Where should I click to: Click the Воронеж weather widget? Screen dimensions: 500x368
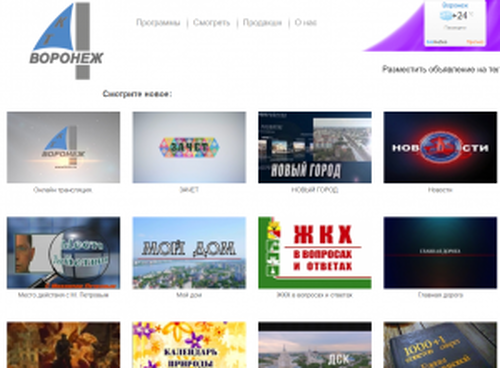455,23
